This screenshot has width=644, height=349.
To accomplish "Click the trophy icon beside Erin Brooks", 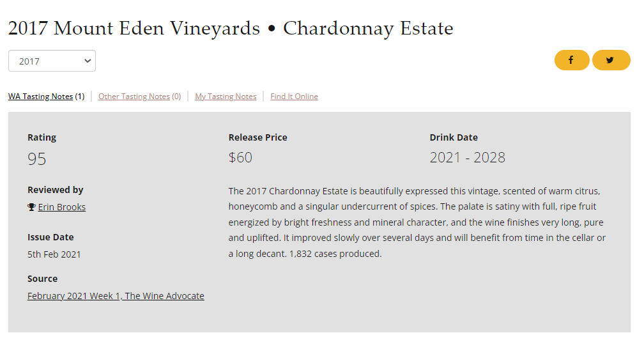I will [31, 207].
